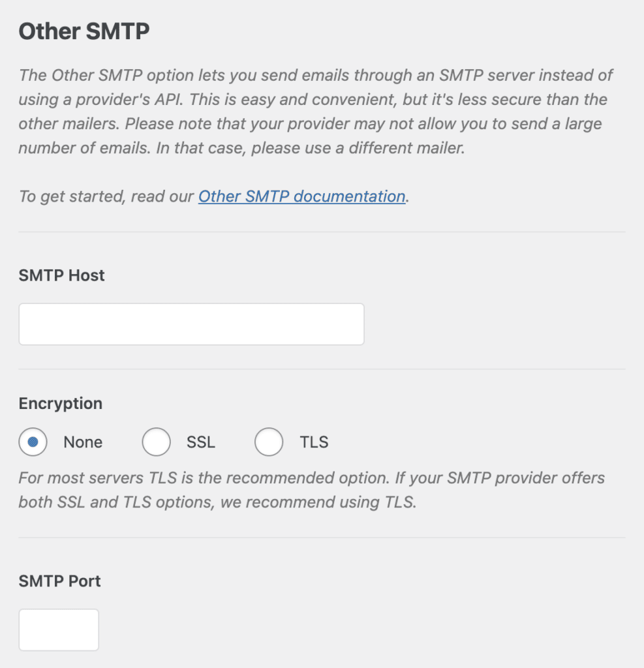644x668 pixels.
Task: Select the TLS encryption radio button
Action: [x=269, y=442]
